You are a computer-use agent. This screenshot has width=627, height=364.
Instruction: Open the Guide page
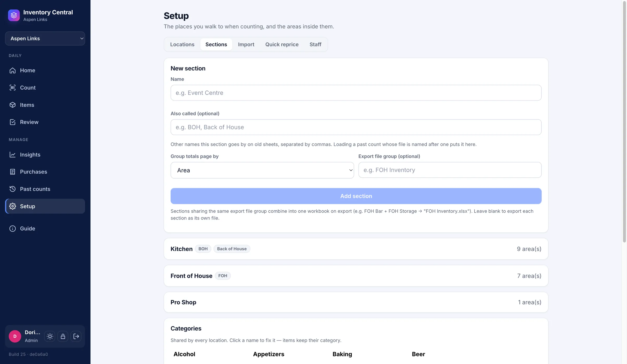(45, 228)
